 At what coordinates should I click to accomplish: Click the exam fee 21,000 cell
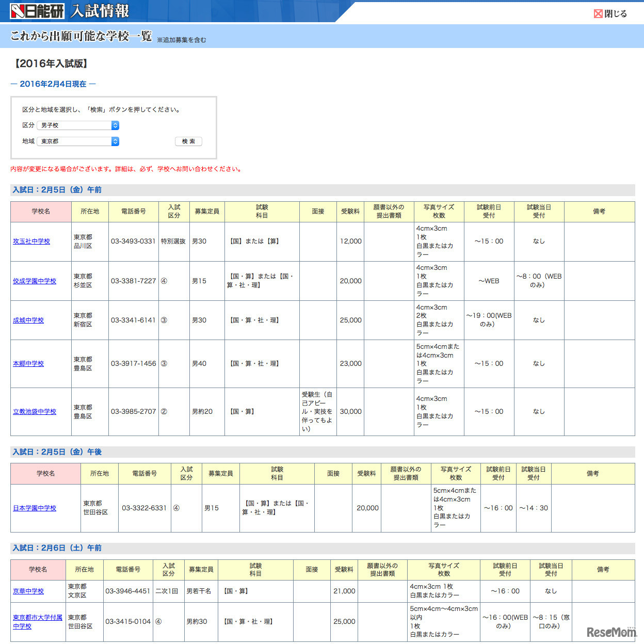344,591
